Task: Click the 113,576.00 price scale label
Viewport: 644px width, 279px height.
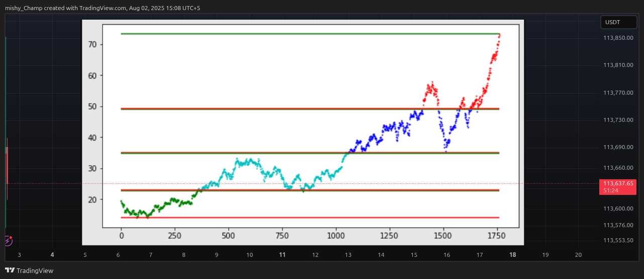Action: point(618,225)
